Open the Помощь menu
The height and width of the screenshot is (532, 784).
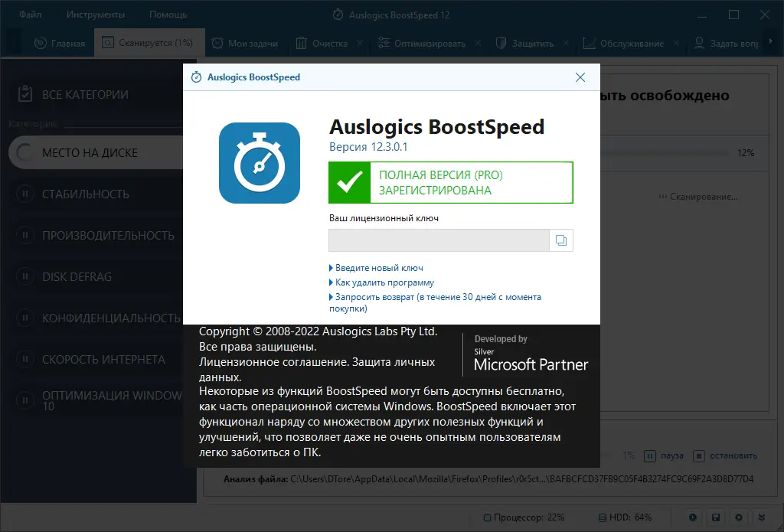click(168, 15)
